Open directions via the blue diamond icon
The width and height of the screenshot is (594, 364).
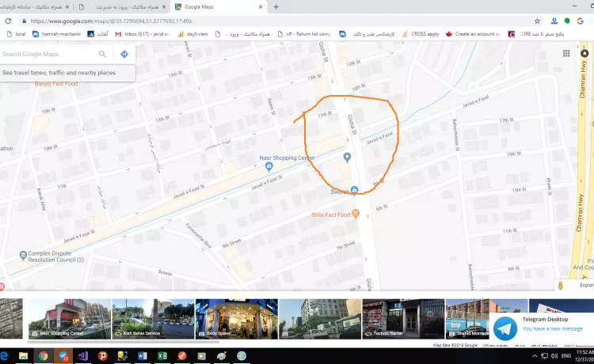pos(124,54)
